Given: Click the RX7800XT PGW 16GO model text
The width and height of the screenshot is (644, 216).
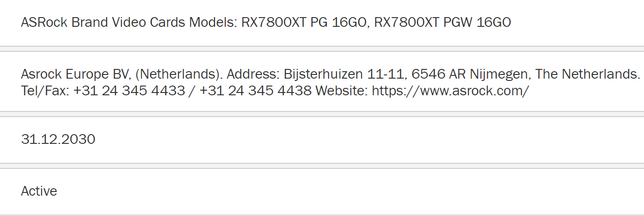Looking at the screenshot, I should point(442,22).
